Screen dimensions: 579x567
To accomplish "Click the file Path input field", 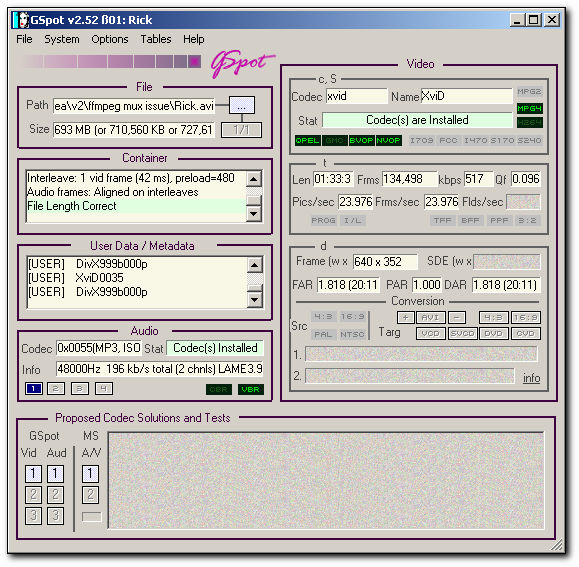I will pos(134,106).
